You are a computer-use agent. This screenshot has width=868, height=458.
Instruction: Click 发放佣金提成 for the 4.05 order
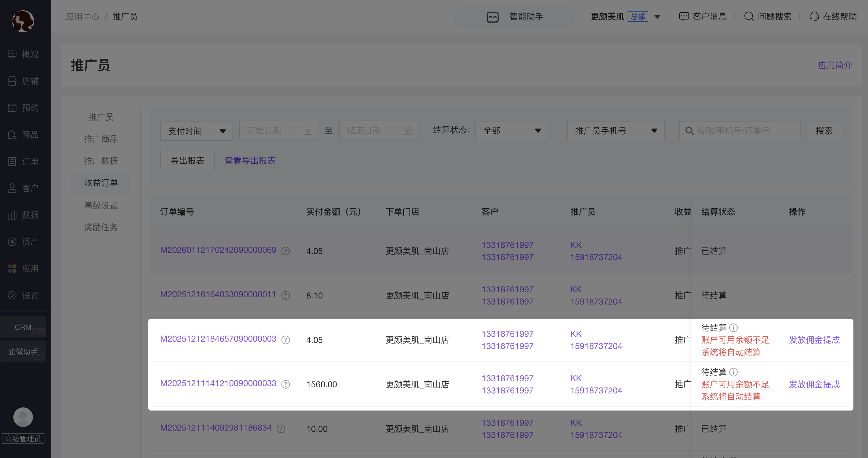pos(814,340)
